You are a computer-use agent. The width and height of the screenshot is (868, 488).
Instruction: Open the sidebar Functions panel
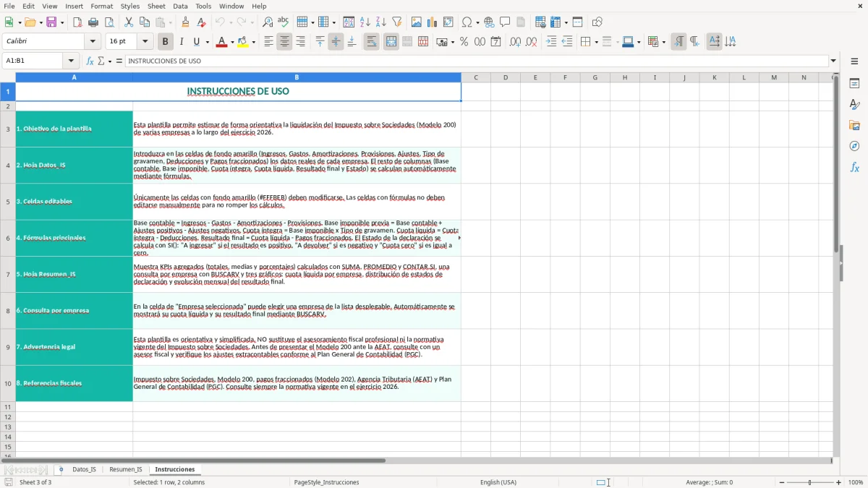coord(854,167)
